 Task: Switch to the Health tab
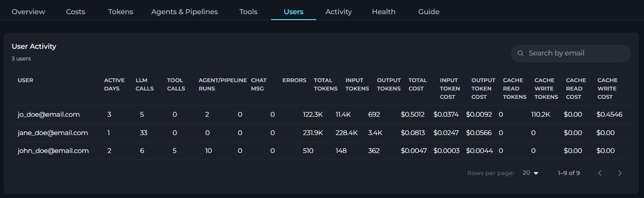pos(384,12)
